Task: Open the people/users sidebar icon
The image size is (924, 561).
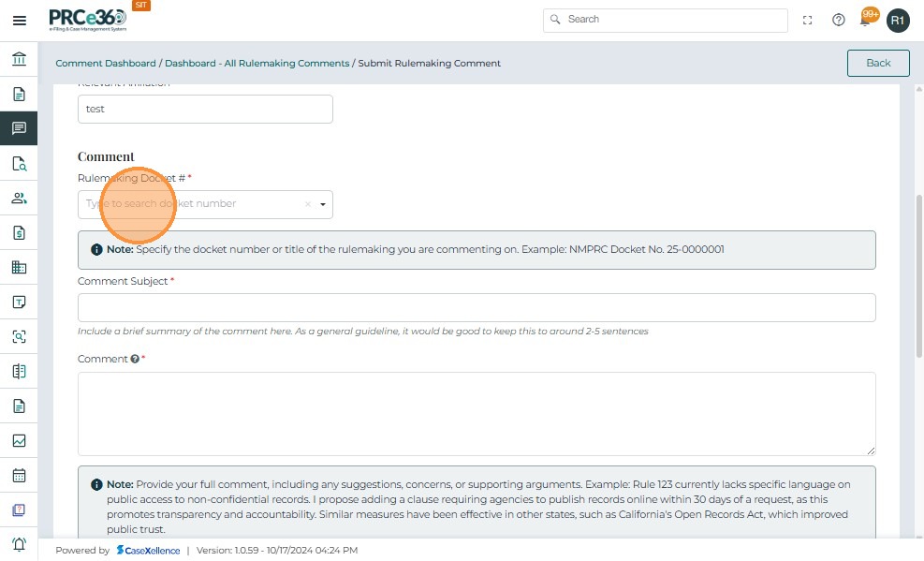Action: click(x=19, y=199)
